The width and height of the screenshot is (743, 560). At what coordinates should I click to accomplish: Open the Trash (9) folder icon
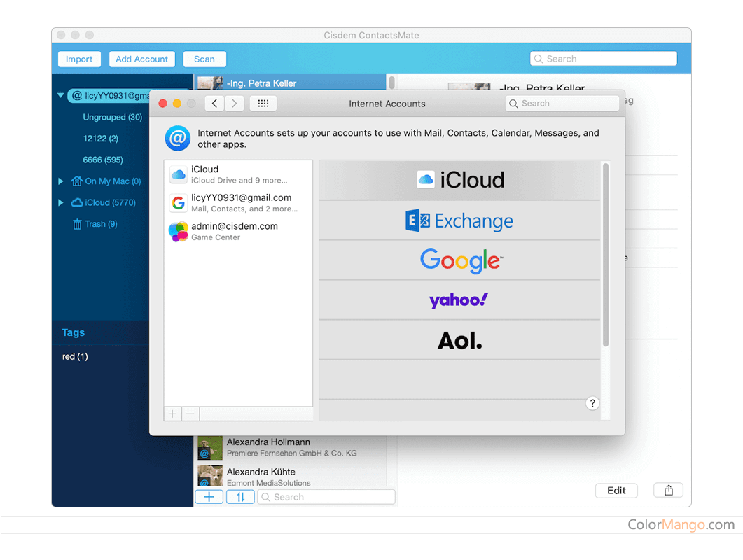77,223
